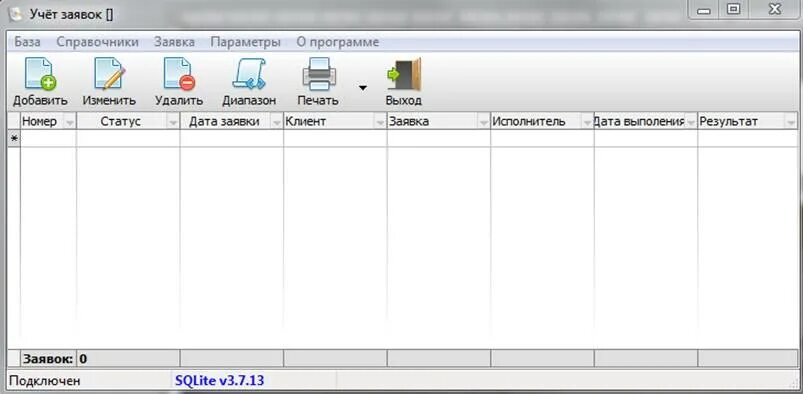Sort by the Заявка column header

point(409,122)
